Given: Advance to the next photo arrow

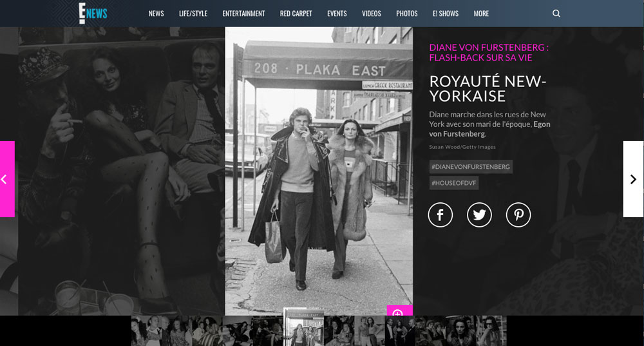Looking at the screenshot, I should [633, 179].
